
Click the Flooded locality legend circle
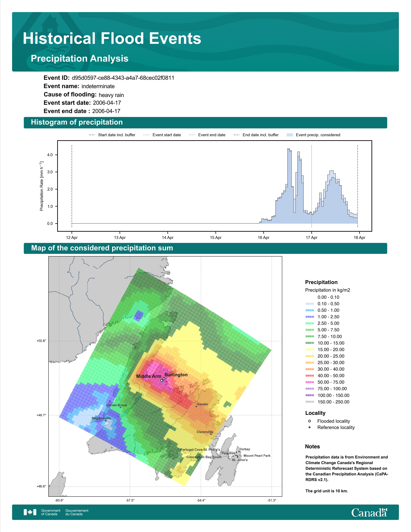(309, 421)
